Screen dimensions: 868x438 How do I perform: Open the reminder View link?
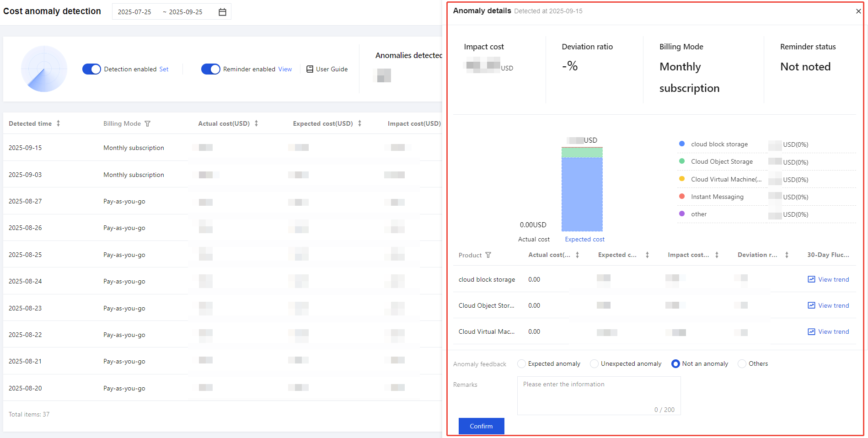click(285, 69)
